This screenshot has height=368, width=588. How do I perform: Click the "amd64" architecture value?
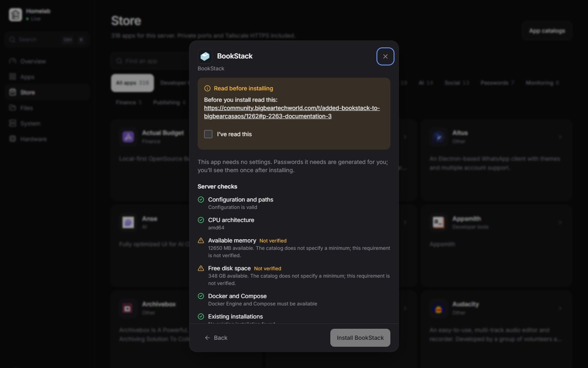(x=216, y=228)
